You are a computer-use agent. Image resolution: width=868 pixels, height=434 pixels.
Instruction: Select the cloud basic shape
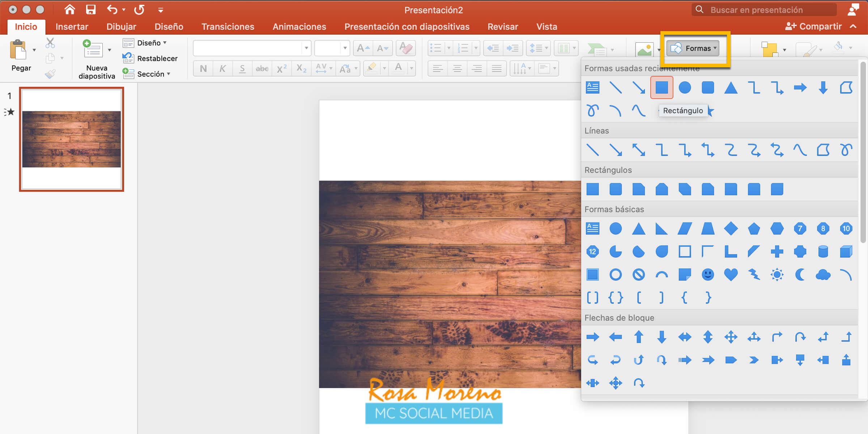823,275
